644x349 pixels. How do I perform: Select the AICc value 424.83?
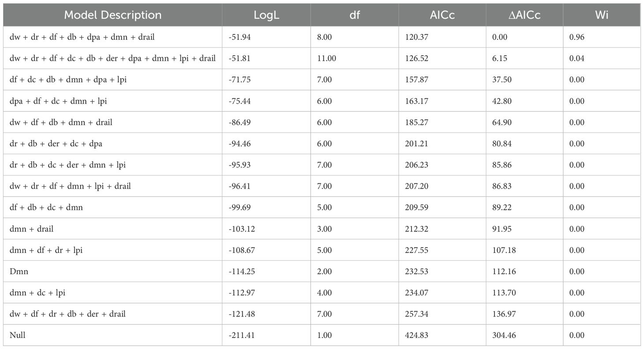(x=416, y=335)
